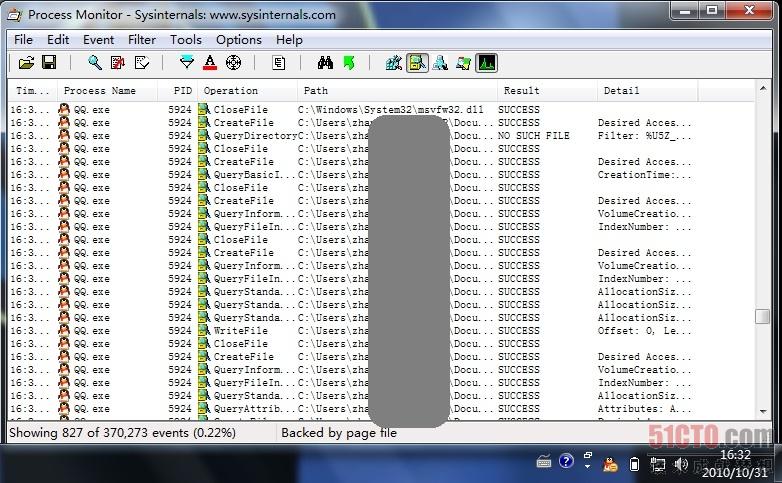Select the WriteFile operation cell
This screenshot has height=483, width=782.
[x=240, y=331]
